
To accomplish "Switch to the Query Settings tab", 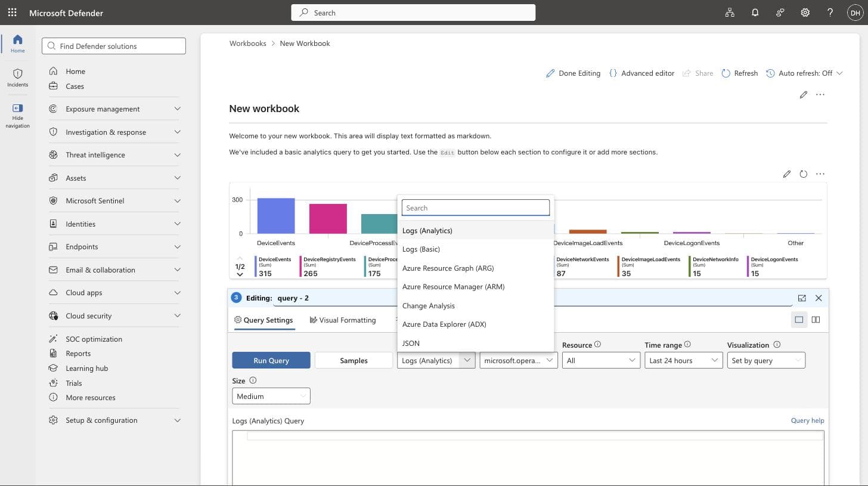I will pyautogui.click(x=263, y=320).
